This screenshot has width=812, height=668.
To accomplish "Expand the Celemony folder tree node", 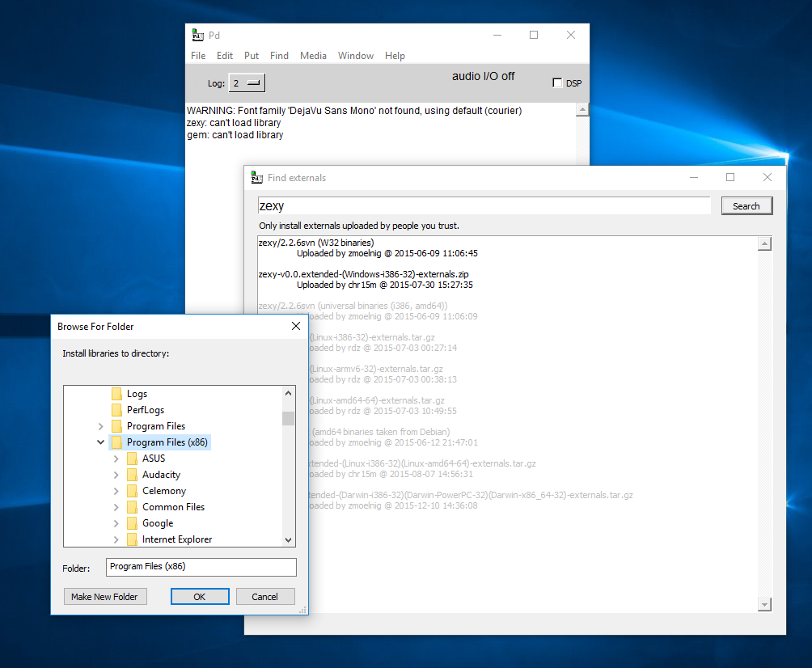I will [116, 491].
